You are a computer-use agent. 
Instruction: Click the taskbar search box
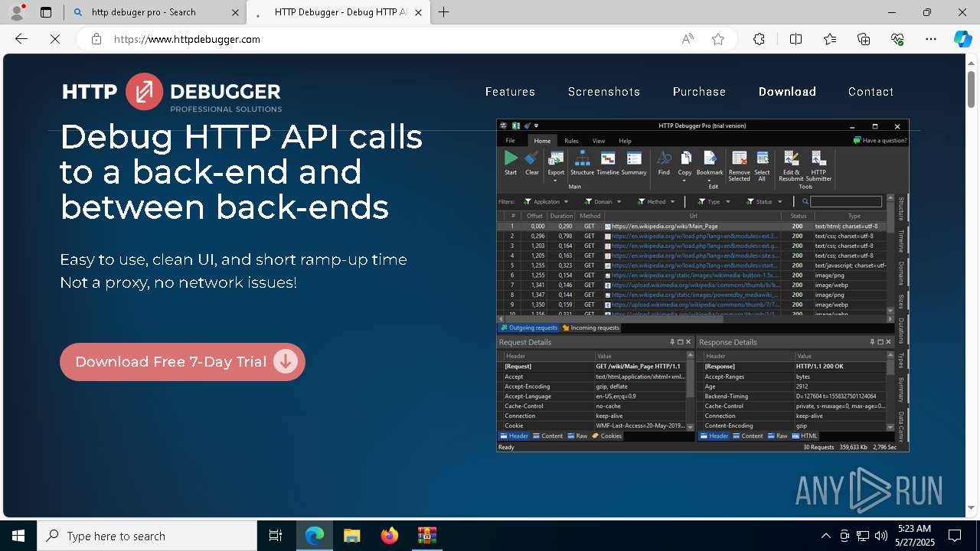click(x=147, y=536)
